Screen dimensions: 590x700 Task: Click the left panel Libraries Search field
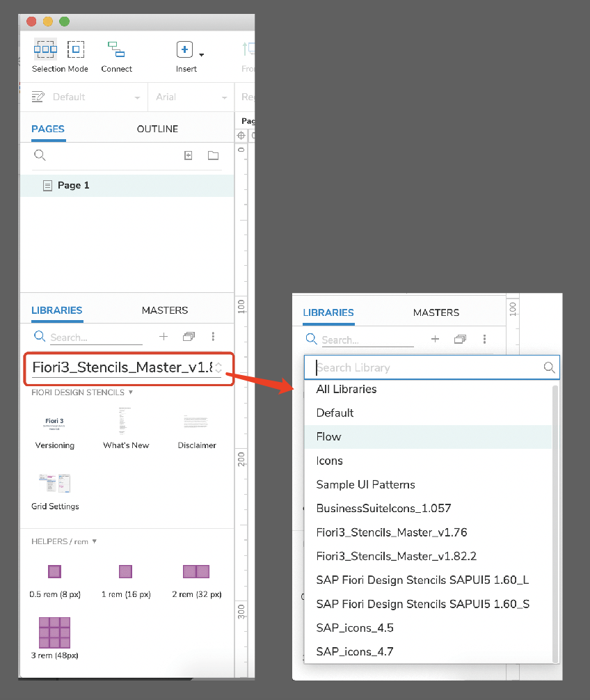point(96,337)
